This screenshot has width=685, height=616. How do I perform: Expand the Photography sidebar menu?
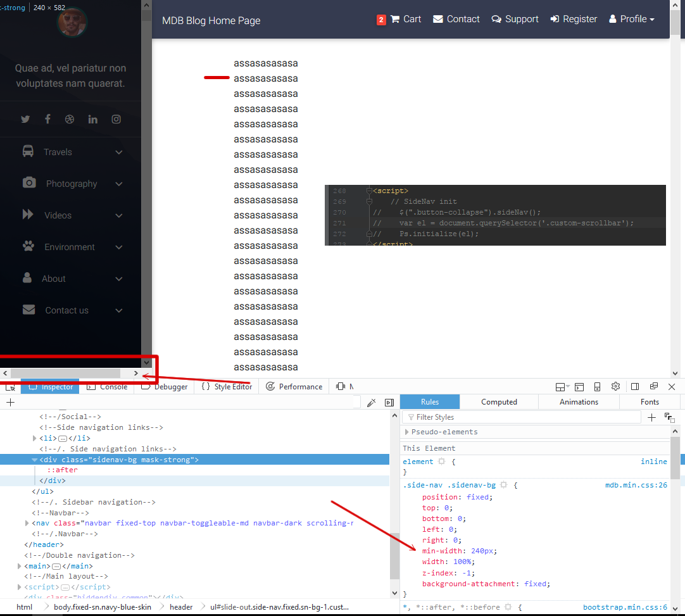(71, 184)
